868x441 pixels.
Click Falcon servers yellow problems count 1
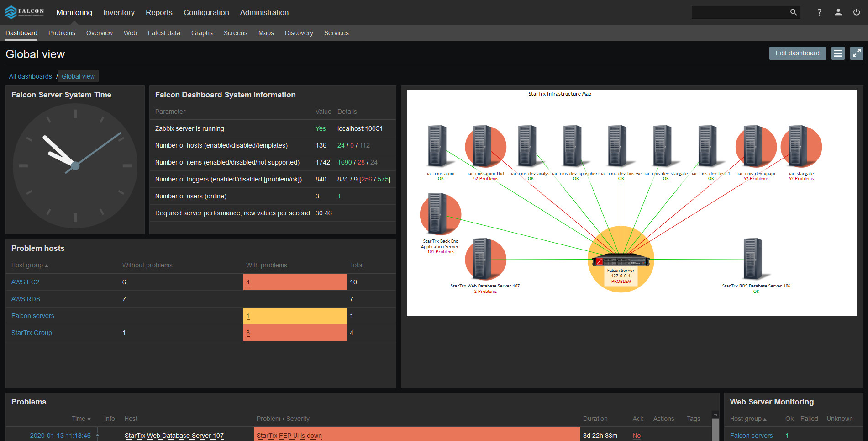(x=248, y=316)
